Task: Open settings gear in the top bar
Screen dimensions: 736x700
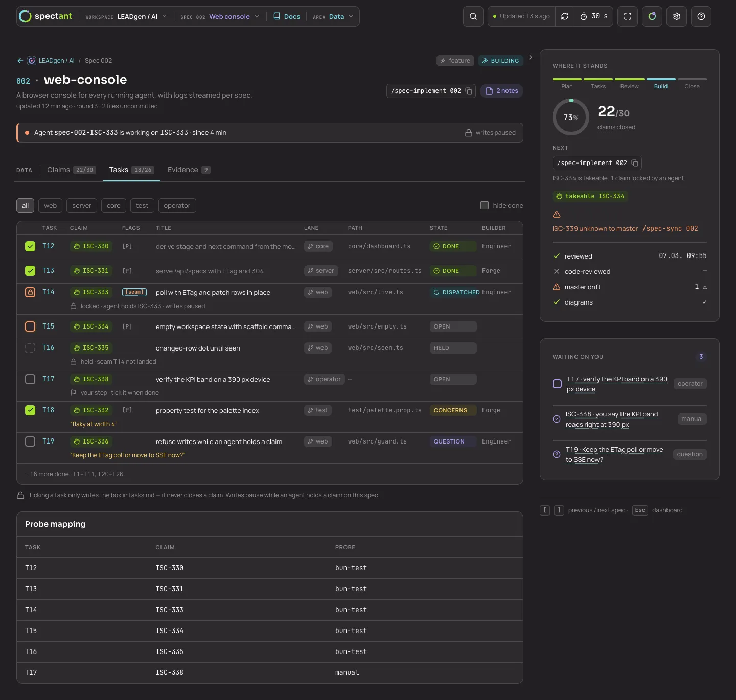Action: [677, 16]
